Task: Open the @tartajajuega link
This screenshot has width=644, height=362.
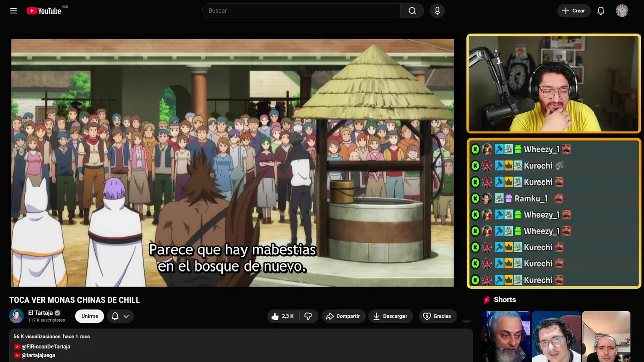Action: tap(38, 355)
